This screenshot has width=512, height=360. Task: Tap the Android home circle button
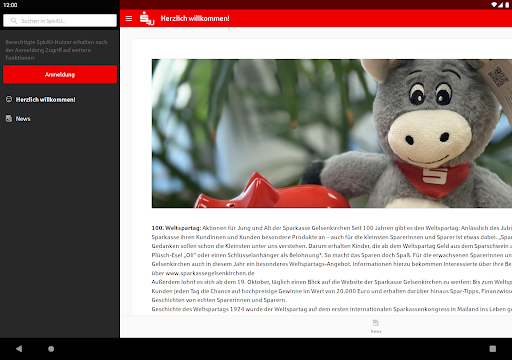pyautogui.click(x=51, y=349)
